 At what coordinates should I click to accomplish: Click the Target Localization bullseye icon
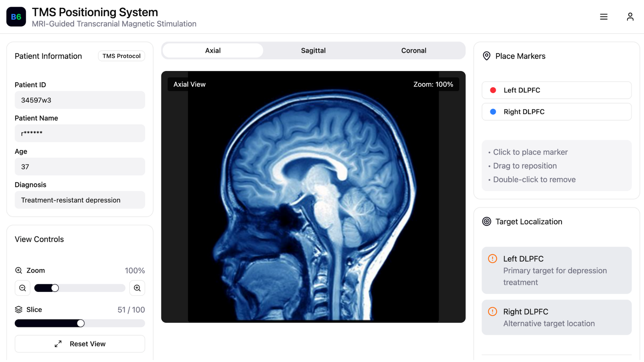pos(487,222)
